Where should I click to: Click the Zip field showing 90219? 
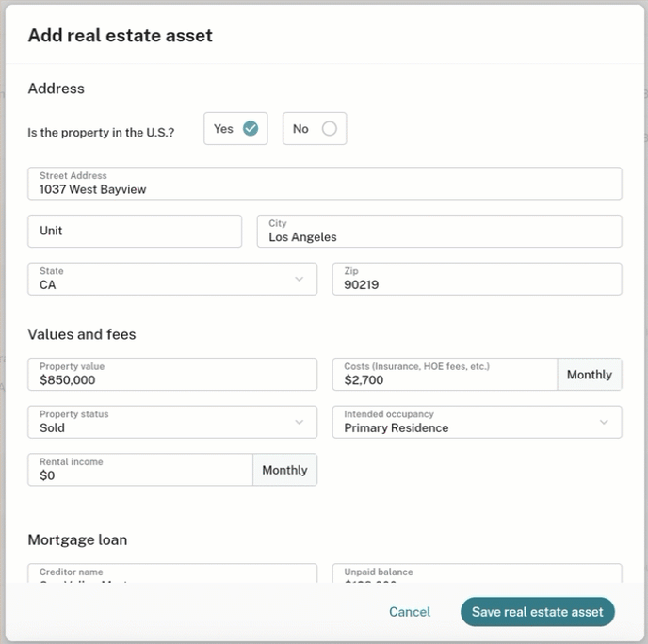(477, 279)
